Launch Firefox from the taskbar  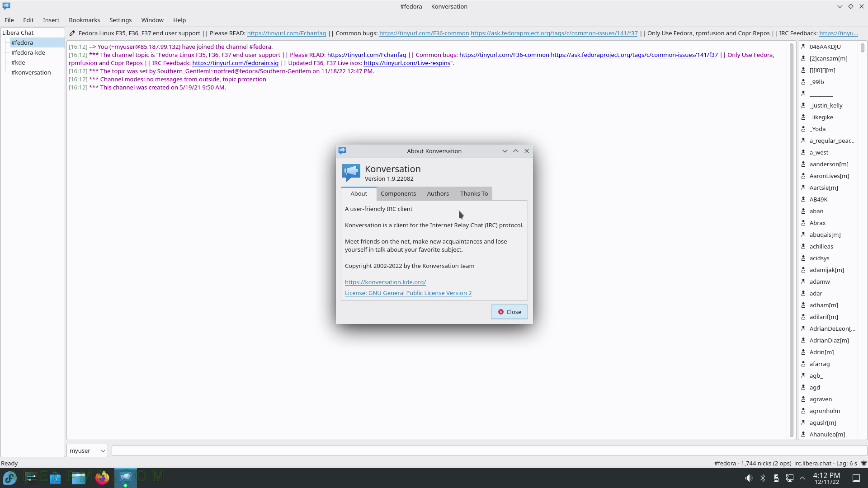[x=102, y=478]
